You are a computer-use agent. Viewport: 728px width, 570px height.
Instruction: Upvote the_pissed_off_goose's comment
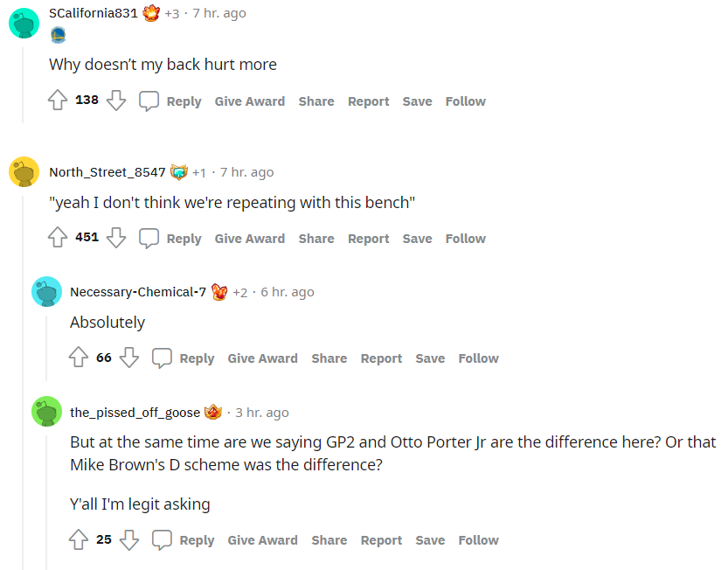pos(79,539)
